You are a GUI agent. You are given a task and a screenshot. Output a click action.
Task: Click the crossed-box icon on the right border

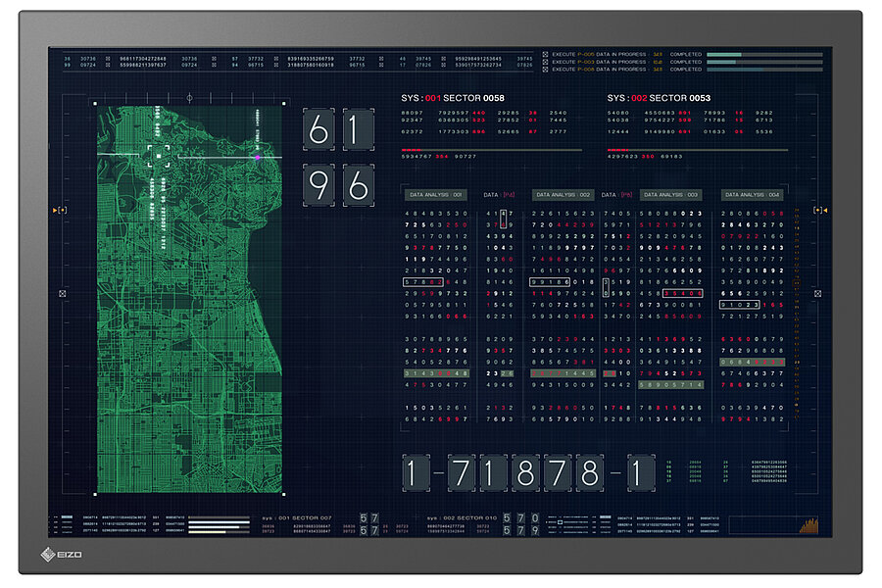pos(820,292)
